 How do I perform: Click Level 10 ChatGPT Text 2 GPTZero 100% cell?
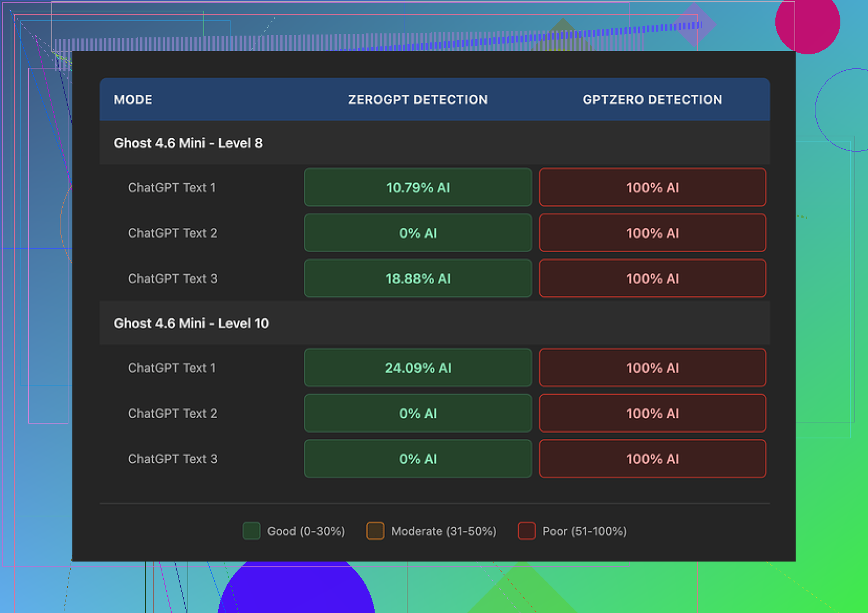pos(652,413)
